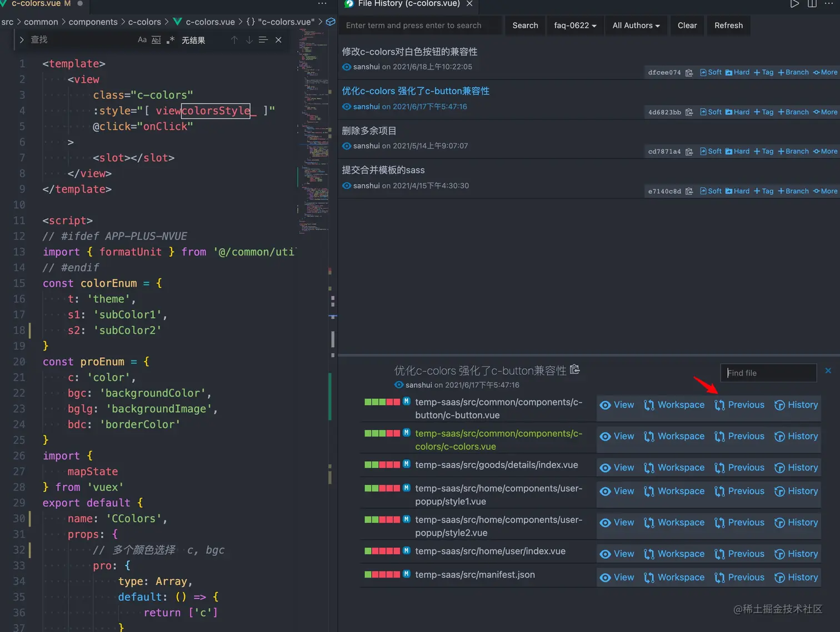
Task: Focus the 查找 find input in editor
Action: (x=81, y=40)
